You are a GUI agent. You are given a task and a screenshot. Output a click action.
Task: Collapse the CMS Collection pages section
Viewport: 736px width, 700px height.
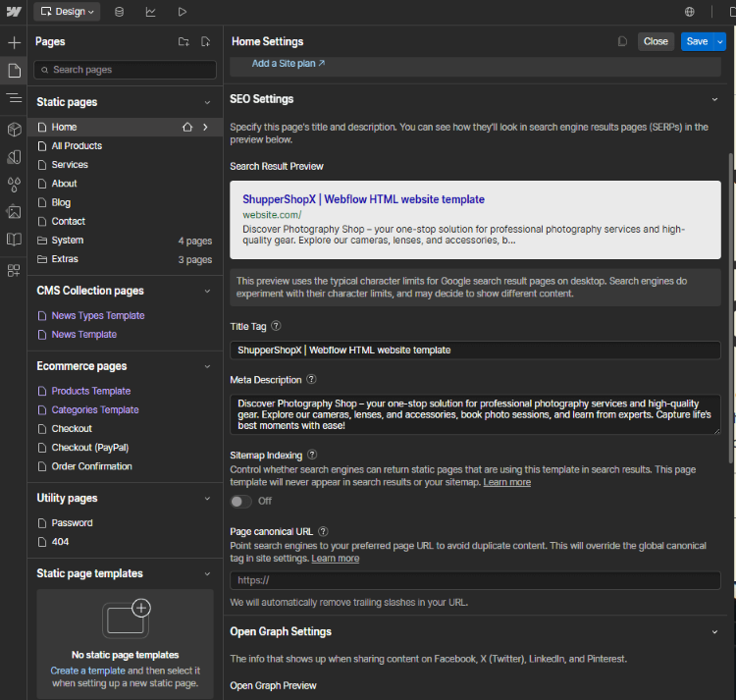pos(207,291)
